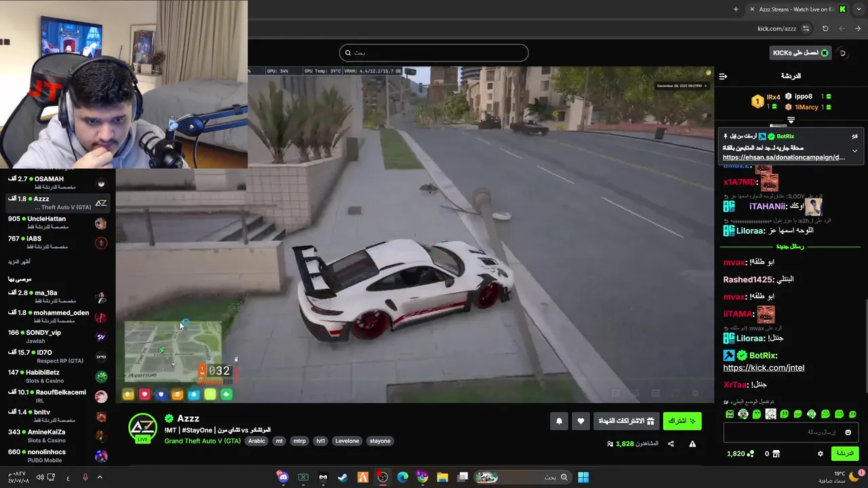Open AmineKaiZa recommended channel
This screenshot has width=868, height=488.
click(58, 435)
